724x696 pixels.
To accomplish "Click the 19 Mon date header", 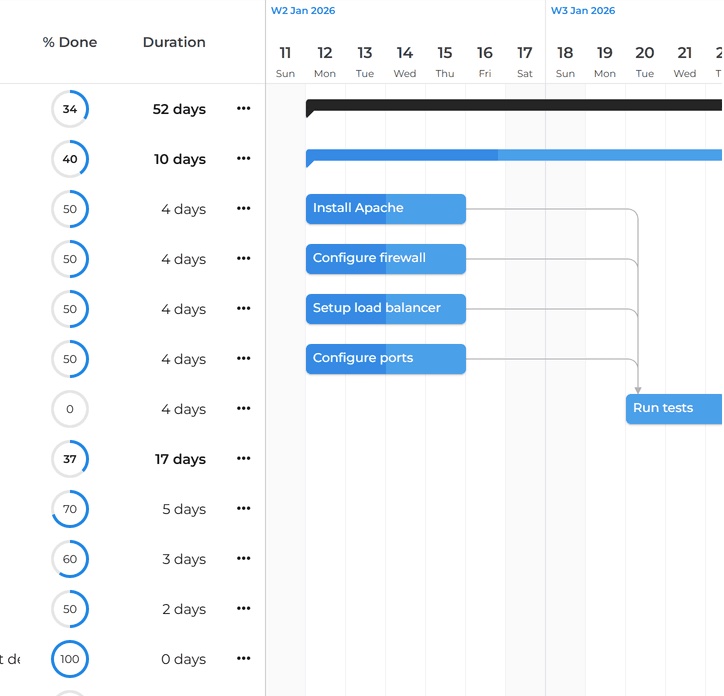I will (605, 61).
